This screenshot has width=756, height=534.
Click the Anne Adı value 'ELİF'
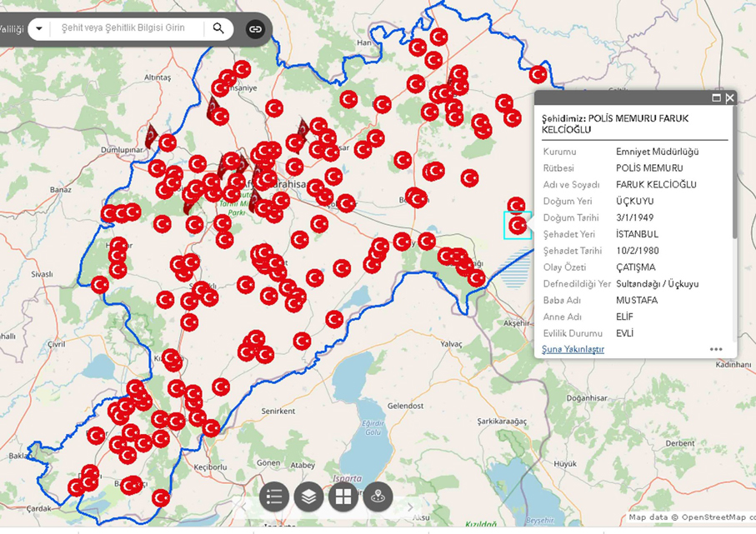[x=624, y=317]
